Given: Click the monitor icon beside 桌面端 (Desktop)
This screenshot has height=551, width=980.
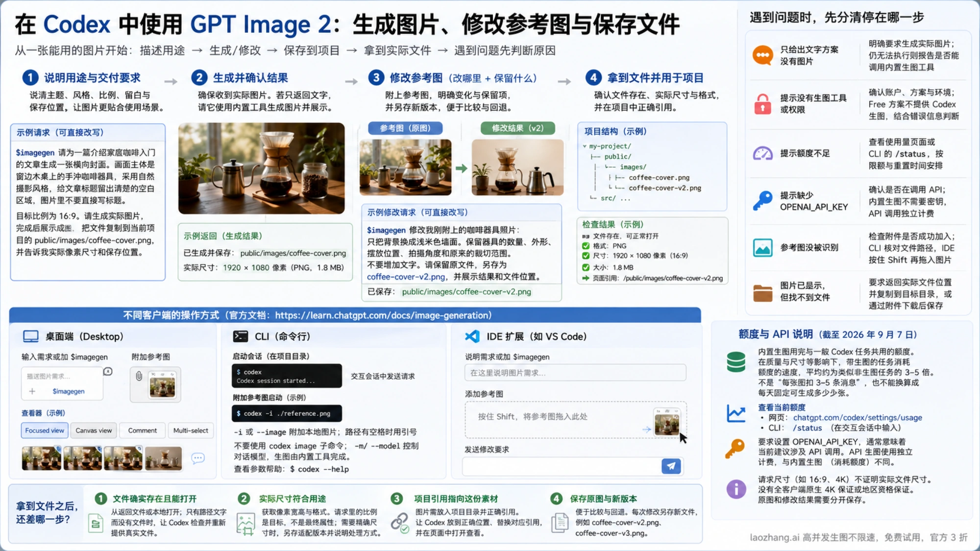Looking at the screenshot, I should (31, 336).
